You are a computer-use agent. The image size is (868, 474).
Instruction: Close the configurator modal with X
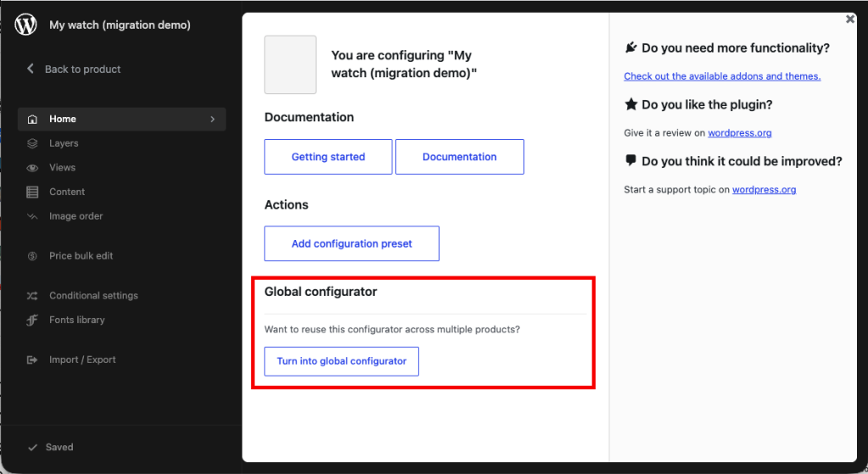pyautogui.click(x=850, y=19)
